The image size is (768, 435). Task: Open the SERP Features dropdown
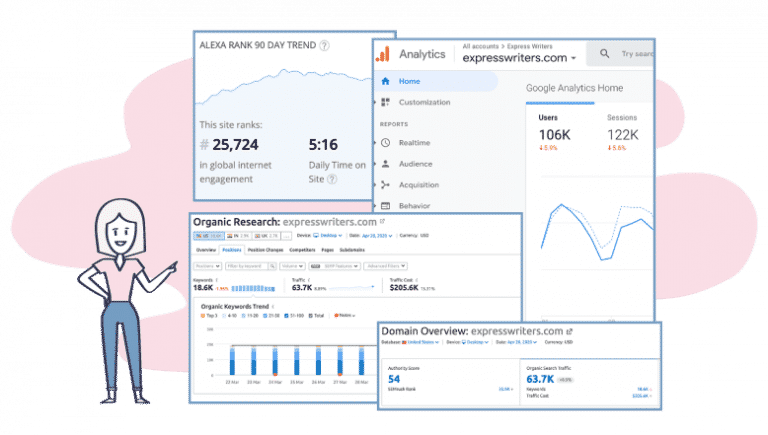tap(335, 266)
